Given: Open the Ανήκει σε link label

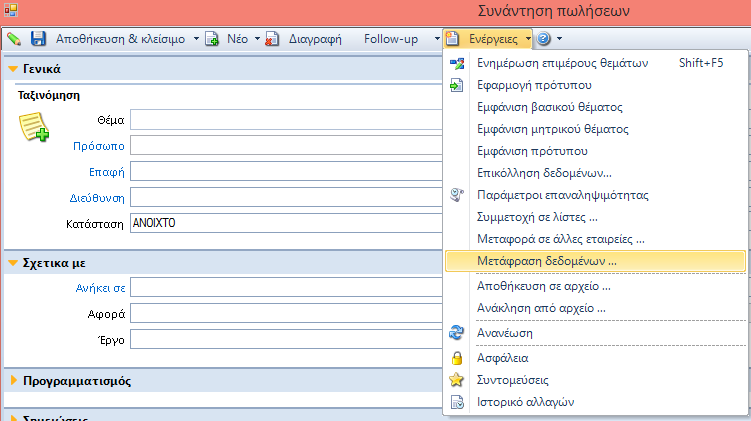Looking at the screenshot, I should point(101,288).
